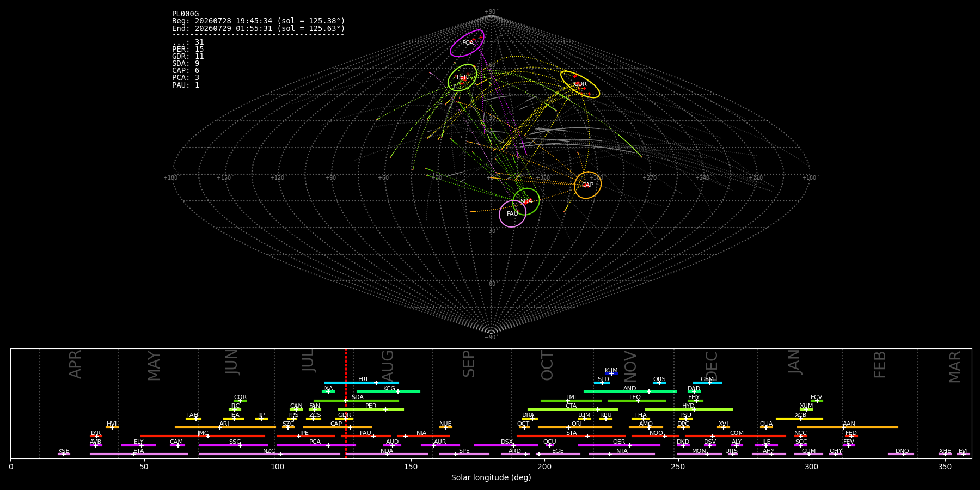Click the KUM shower bar label

(611, 371)
